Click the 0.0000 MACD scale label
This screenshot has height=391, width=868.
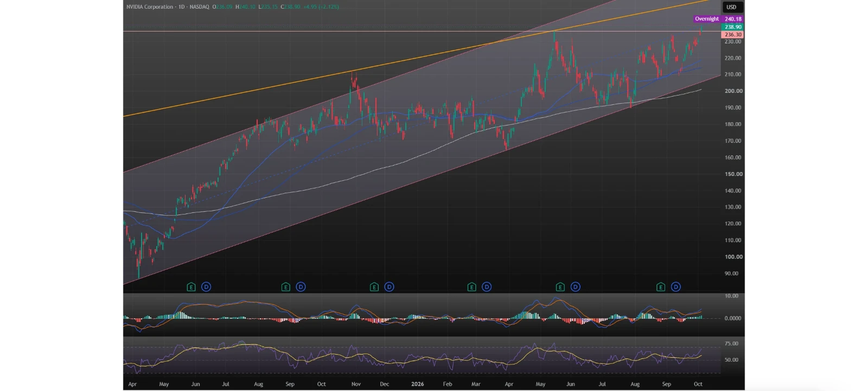732,318
